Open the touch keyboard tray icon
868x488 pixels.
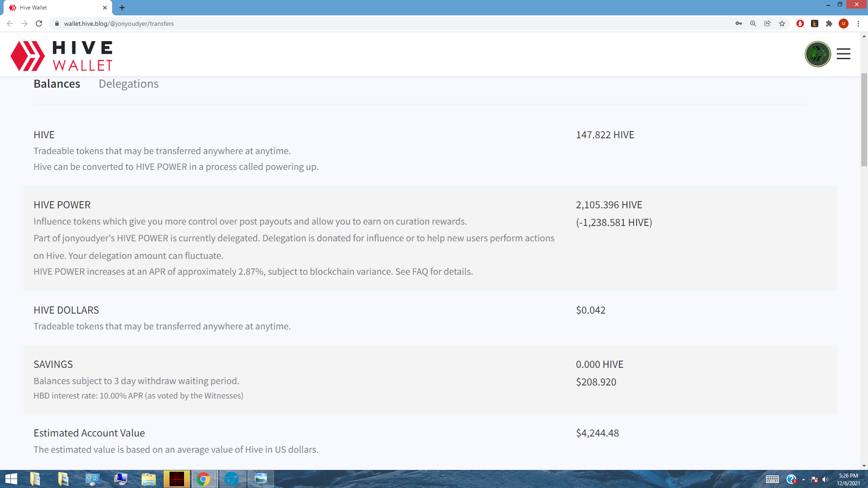tap(772, 479)
